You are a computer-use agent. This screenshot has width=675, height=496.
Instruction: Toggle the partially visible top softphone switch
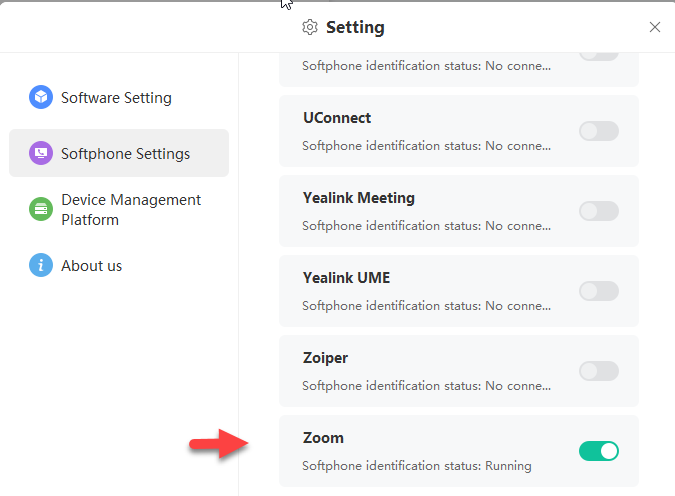[x=598, y=54]
